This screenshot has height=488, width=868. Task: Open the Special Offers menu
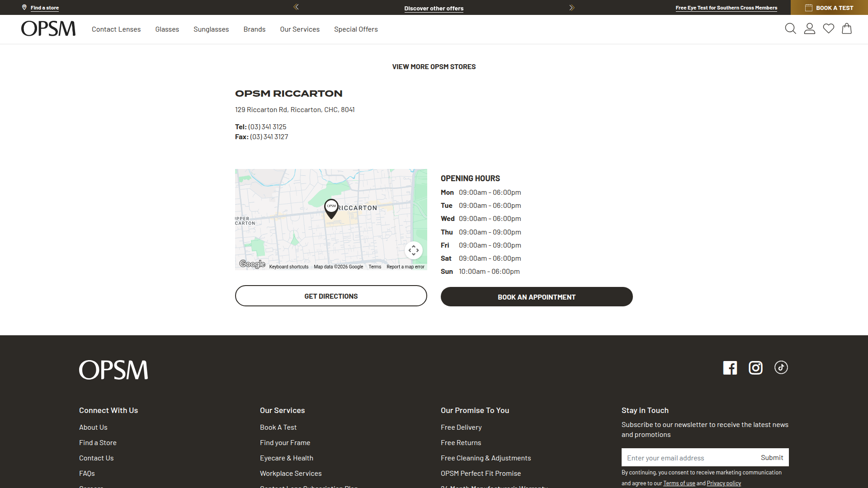pos(356,29)
